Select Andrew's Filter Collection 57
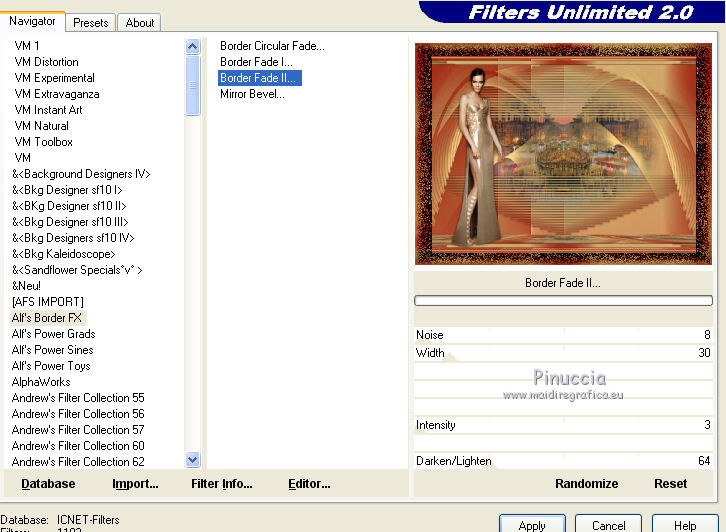This screenshot has height=532, width=726. coord(78,430)
